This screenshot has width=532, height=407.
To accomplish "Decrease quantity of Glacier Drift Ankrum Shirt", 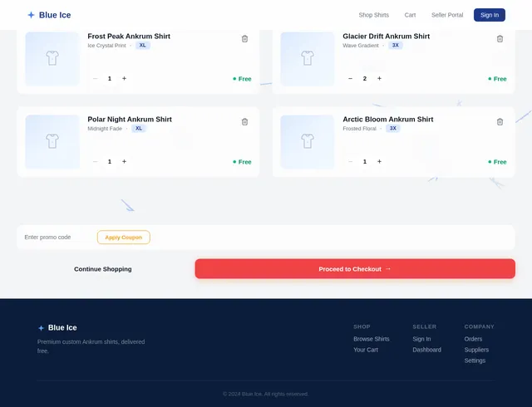I will (x=351, y=78).
